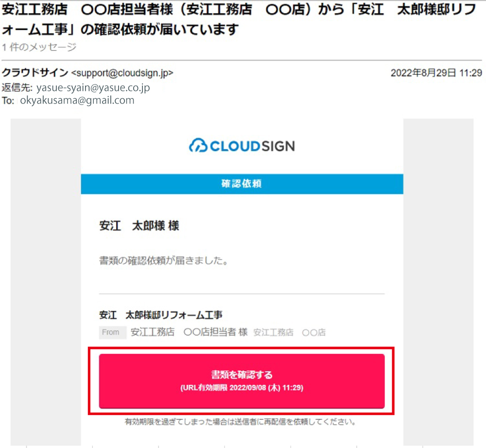486x448 pixels.
Task: Click the sender address support@cloudsign.jp
Action: tap(122, 73)
